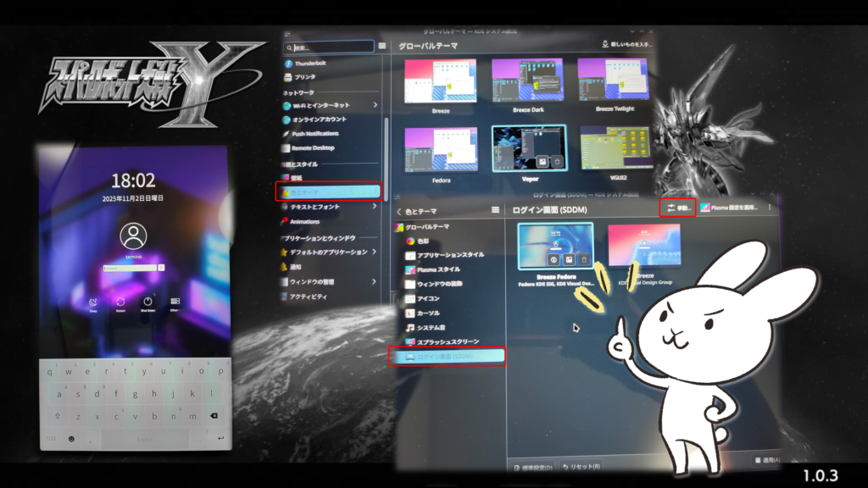Open the Thunderbolt settings entry
This screenshot has height=488, width=868.
[315, 64]
